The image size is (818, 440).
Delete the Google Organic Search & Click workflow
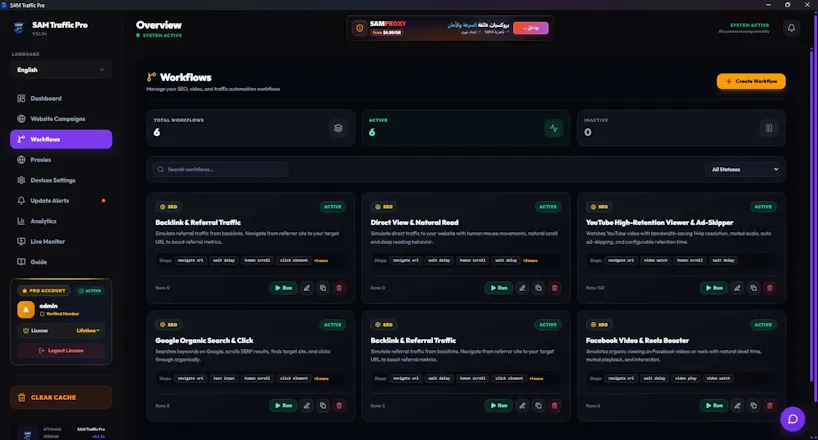click(x=339, y=406)
